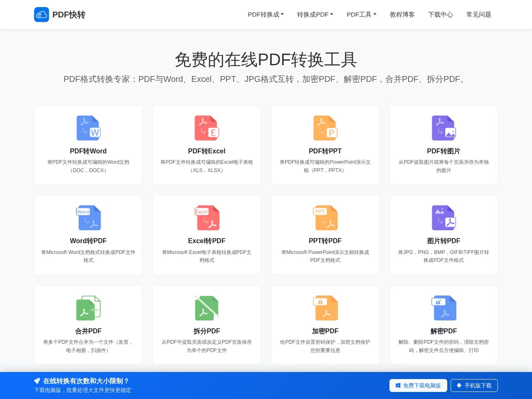532x399 pixels.
Task: Click the PDF转图片 card description text
Action: pyautogui.click(x=444, y=166)
